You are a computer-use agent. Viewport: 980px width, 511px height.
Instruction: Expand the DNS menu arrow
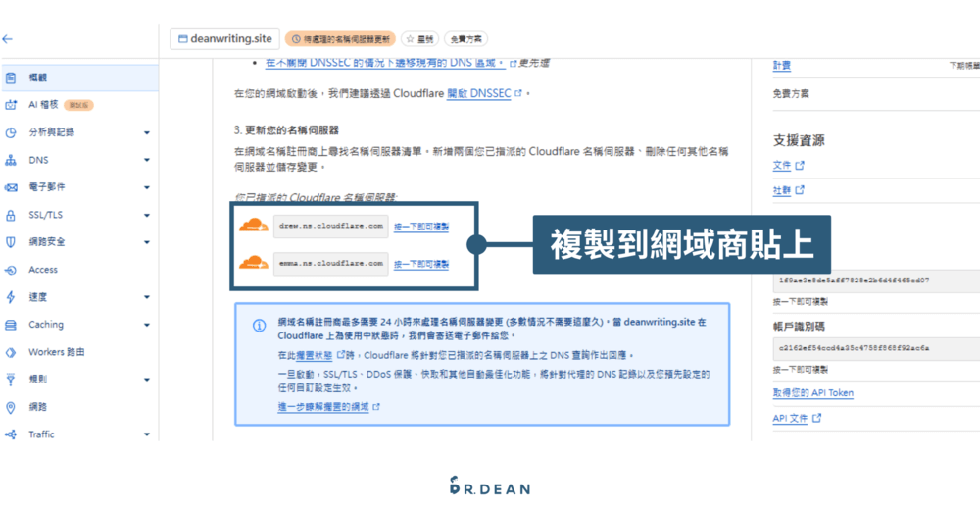147,160
